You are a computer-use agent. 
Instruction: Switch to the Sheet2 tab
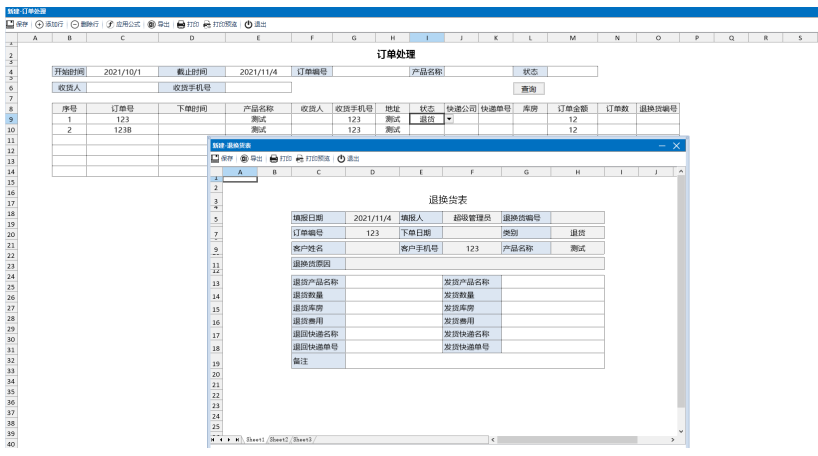point(279,439)
